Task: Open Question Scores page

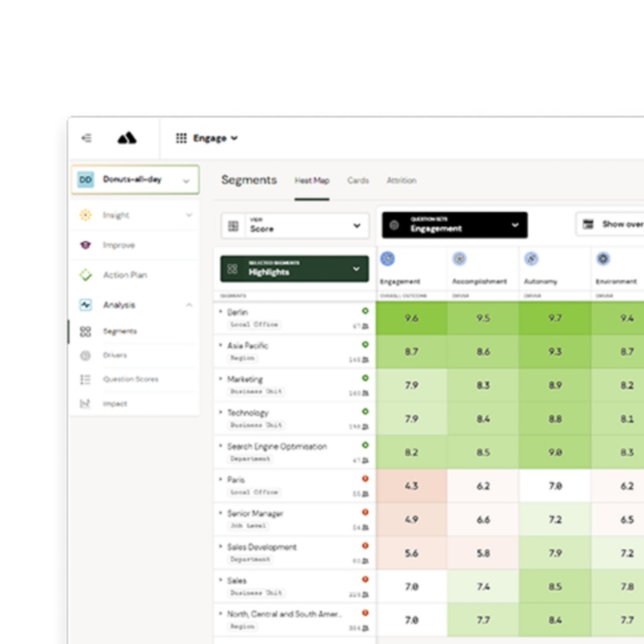Action: pos(130,379)
